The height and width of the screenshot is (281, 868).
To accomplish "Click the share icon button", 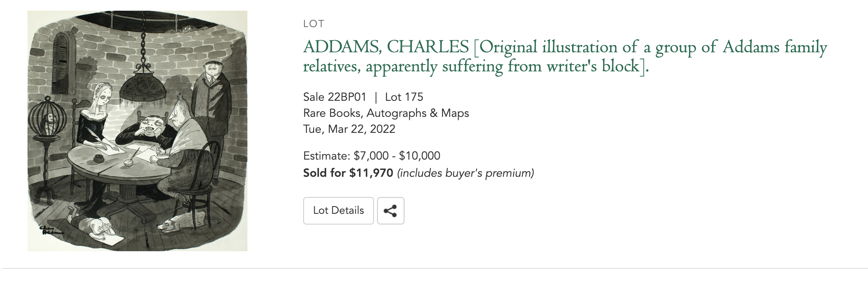I will point(390,211).
